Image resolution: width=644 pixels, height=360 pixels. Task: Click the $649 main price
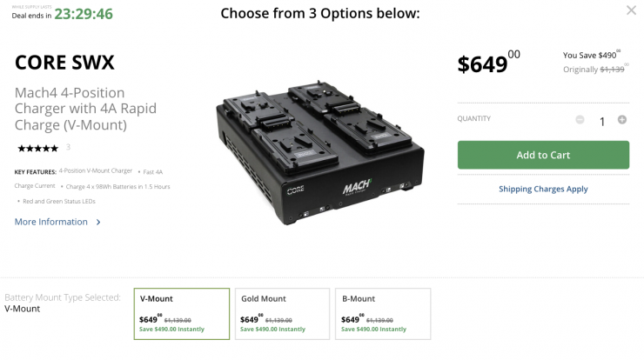tap(484, 63)
